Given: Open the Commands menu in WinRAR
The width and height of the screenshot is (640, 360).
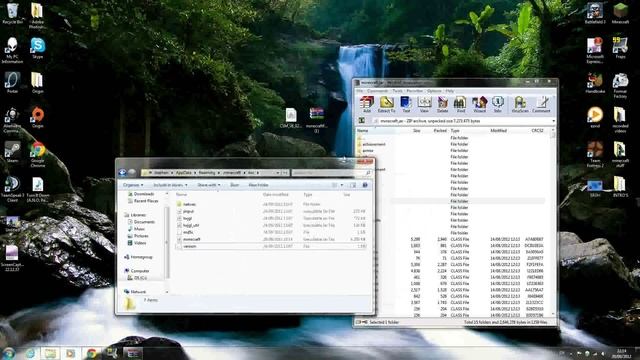Looking at the screenshot, I should [377, 91].
